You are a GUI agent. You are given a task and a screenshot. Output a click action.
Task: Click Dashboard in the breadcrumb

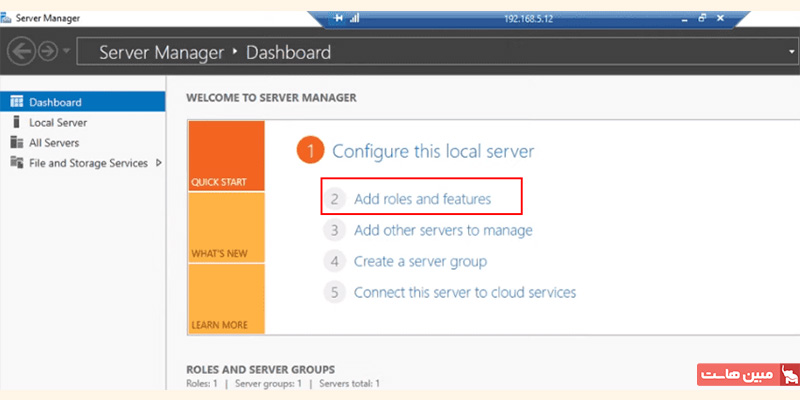pyautogui.click(x=288, y=53)
